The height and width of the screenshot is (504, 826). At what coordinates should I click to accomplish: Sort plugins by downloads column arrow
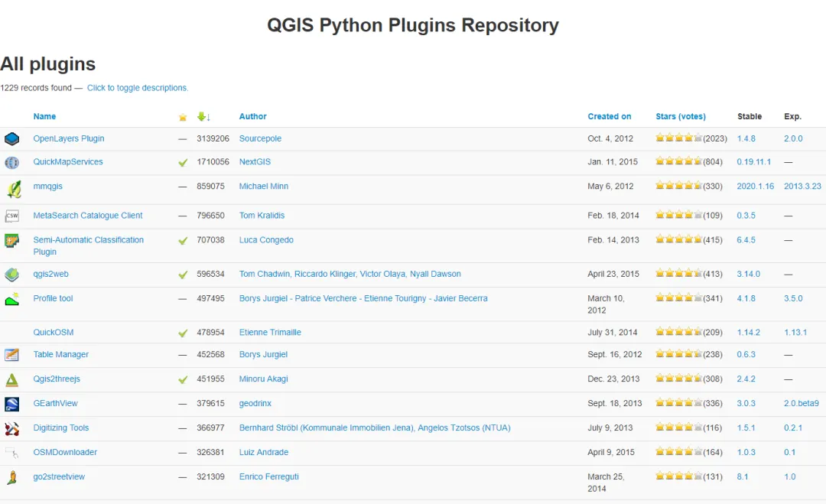[203, 117]
